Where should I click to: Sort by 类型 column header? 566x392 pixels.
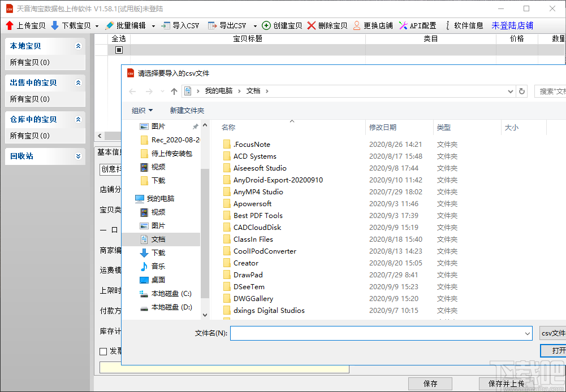pos(444,127)
